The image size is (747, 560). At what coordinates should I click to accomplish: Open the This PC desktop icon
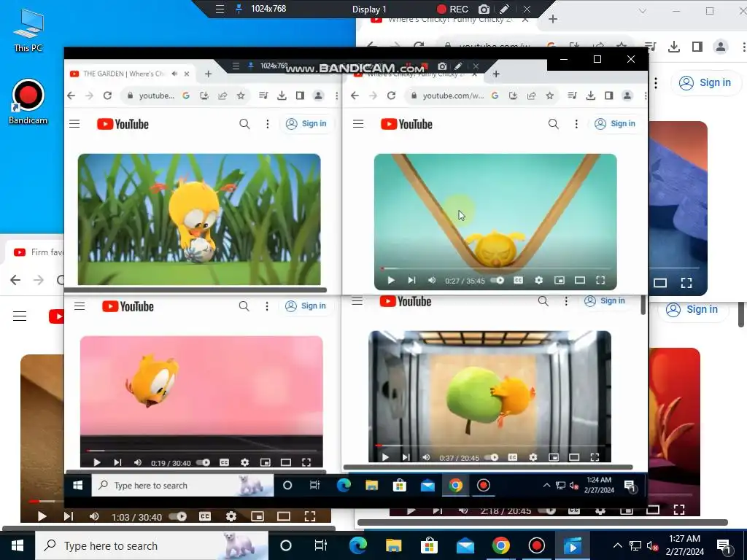click(x=28, y=31)
